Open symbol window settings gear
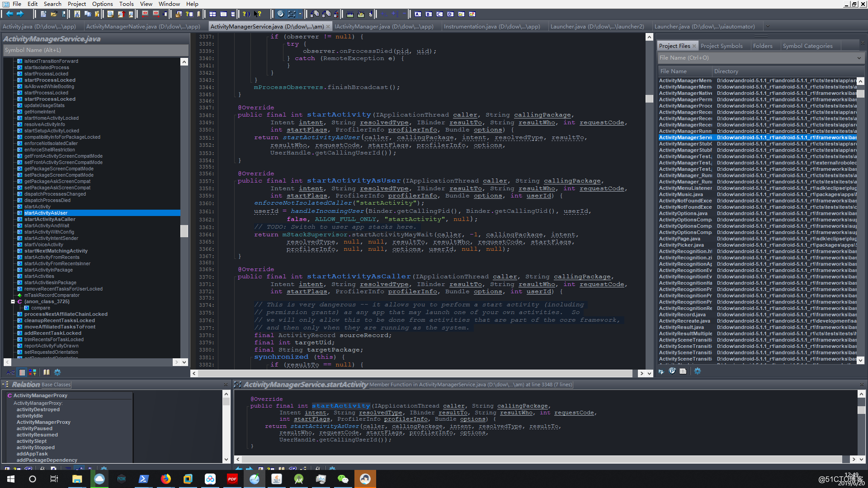The width and height of the screenshot is (868, 488). [57, 372]
